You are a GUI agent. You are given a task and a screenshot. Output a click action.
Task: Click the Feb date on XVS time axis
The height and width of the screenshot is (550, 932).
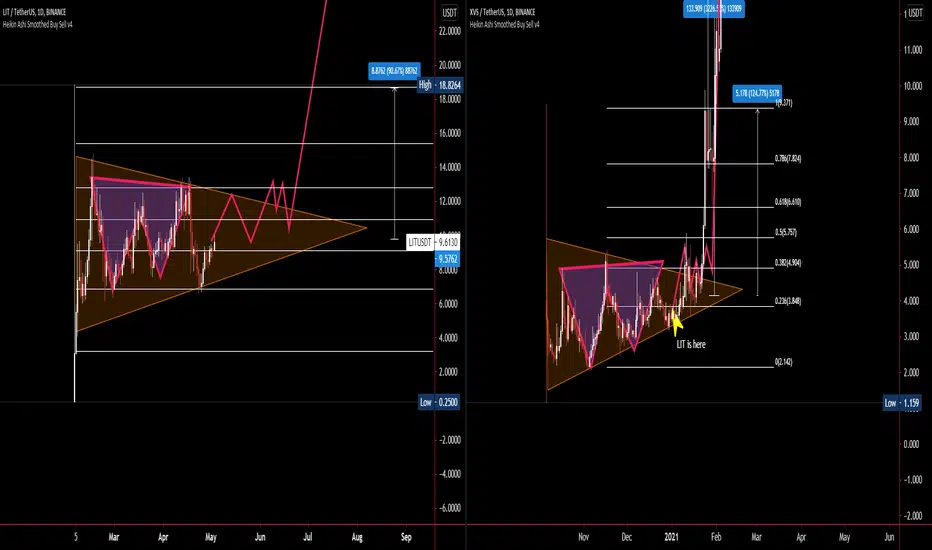pos(716,537)
